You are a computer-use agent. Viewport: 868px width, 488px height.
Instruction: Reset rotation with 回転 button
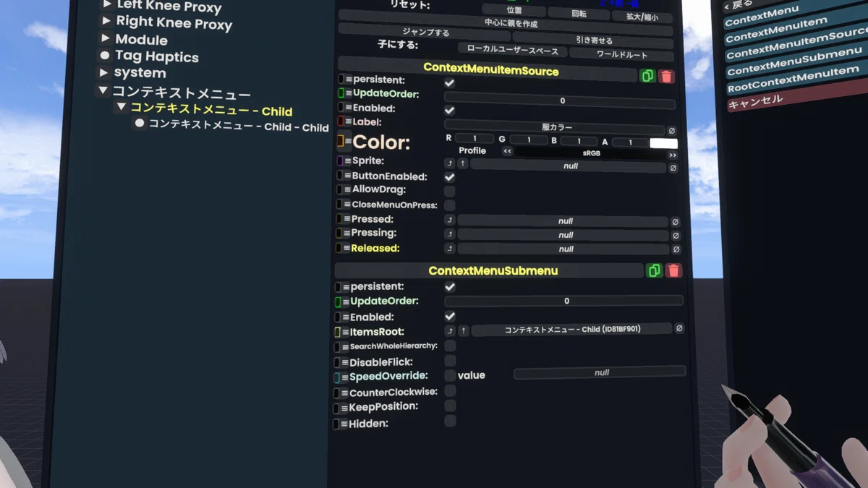click(579, 13)
